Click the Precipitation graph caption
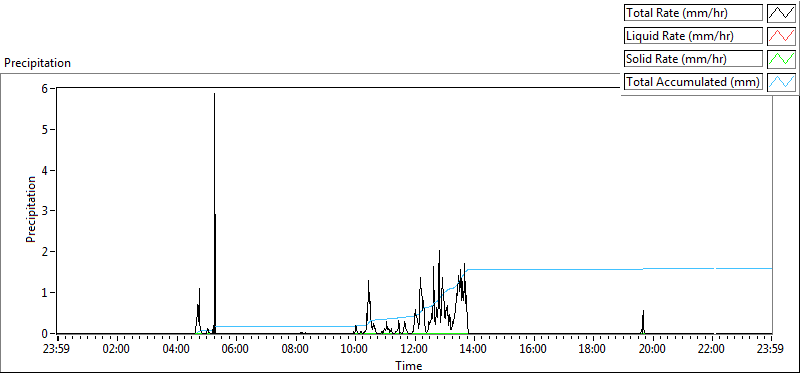The image size is (800, 373). (37, 63)
